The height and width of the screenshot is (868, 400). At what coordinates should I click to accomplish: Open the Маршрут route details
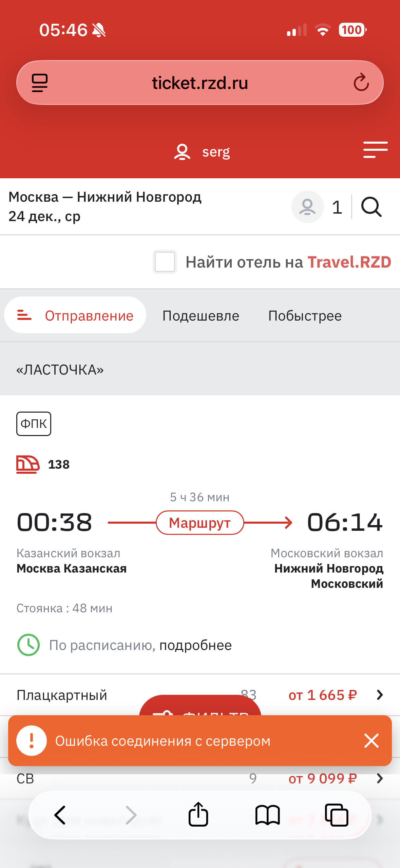point(200,523)
